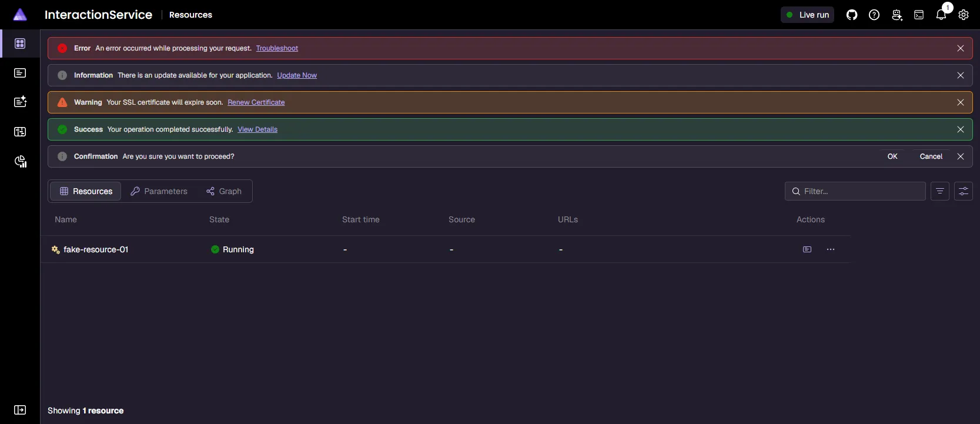Dismiss the Error message bar

(x=961, y=48)
